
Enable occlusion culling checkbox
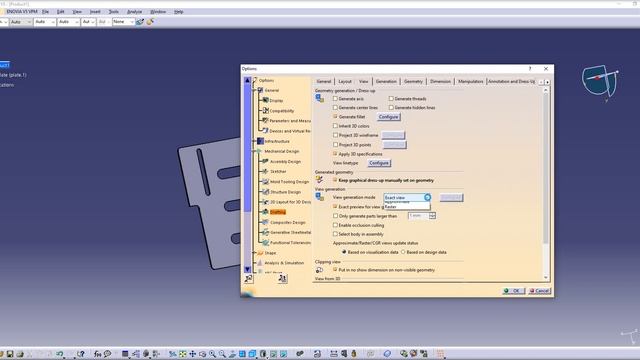tap(335, 225)
